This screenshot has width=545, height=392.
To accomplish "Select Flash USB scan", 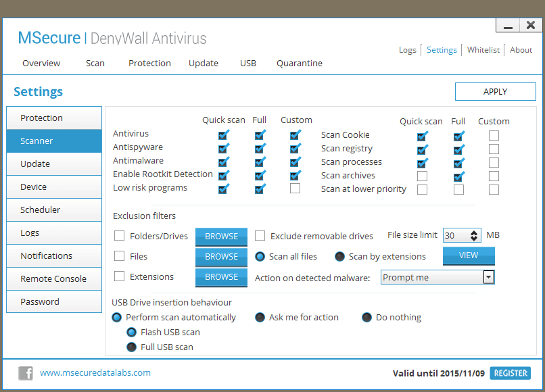I will 131,333.
